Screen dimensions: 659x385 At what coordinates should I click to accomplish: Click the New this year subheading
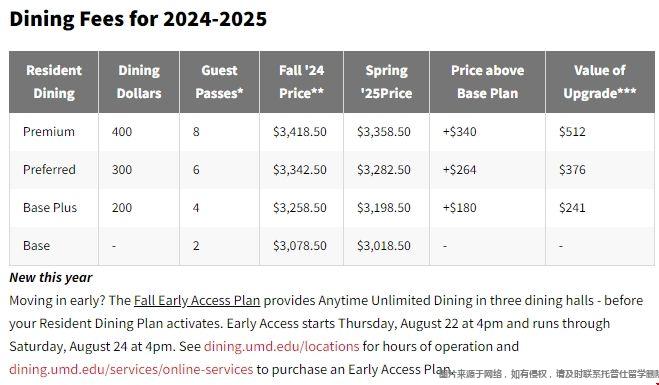click(50, 277)
